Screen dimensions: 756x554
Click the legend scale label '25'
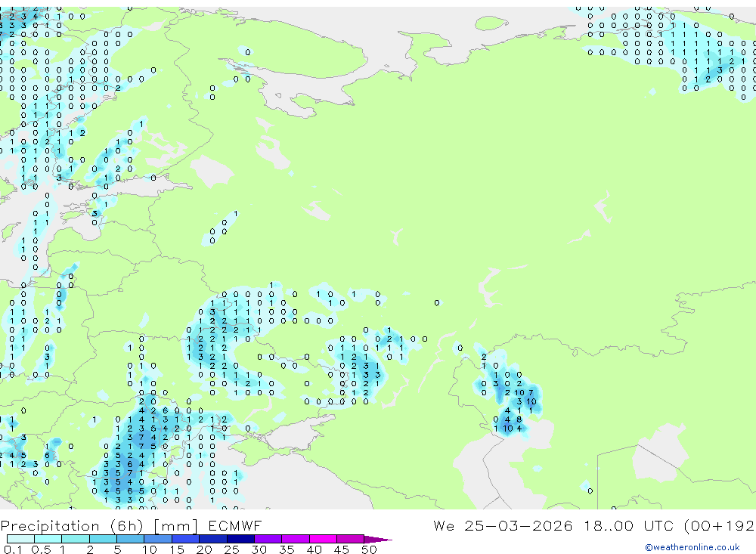(231, 549)
